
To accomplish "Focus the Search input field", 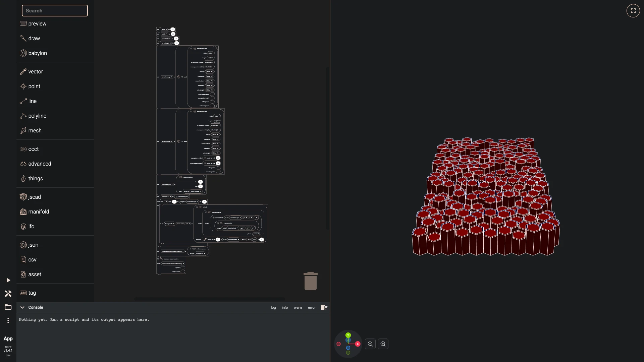I will [x=55, y=11].
